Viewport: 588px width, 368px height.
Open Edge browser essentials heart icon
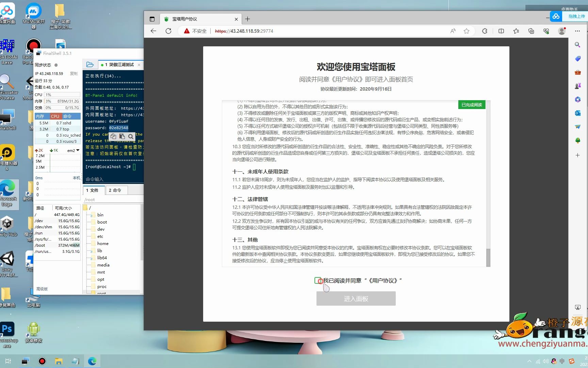(x=546, y=31)
